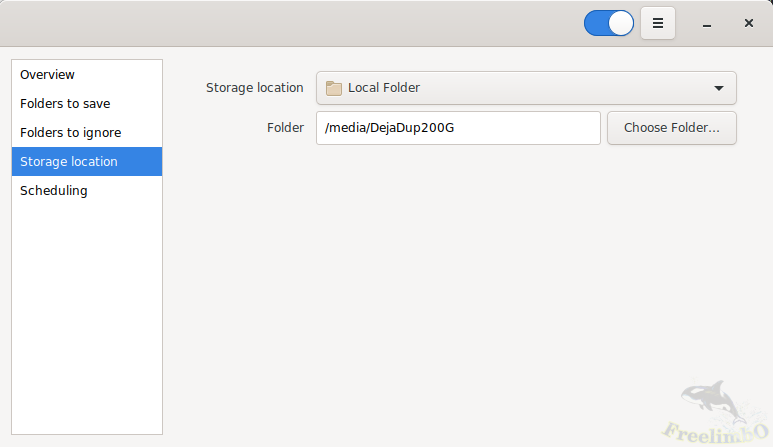
Task: Click empty sidebar space below Scheduling
Action: [87, 320]
